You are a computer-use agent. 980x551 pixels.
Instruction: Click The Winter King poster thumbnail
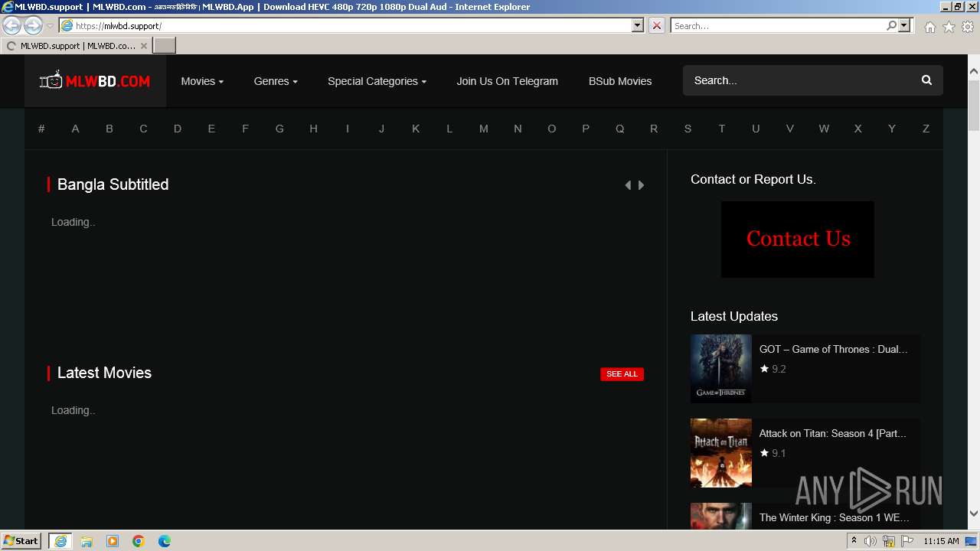point(721,517)
